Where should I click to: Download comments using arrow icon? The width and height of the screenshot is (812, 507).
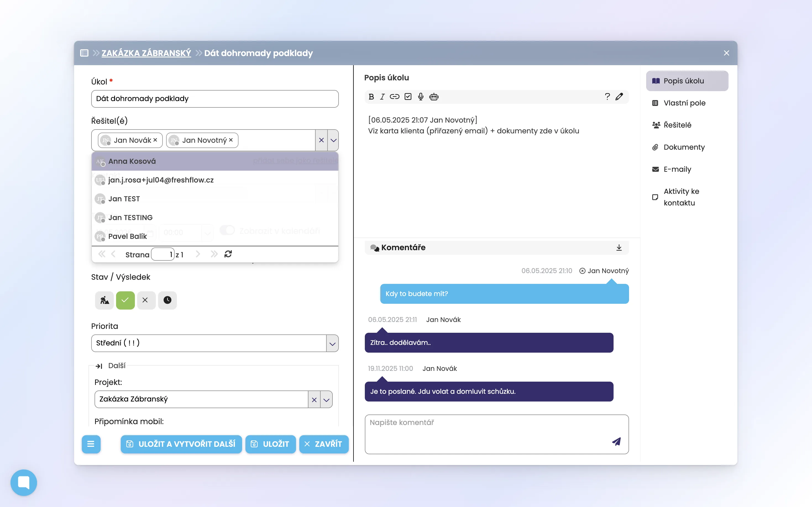coord(619,247)
